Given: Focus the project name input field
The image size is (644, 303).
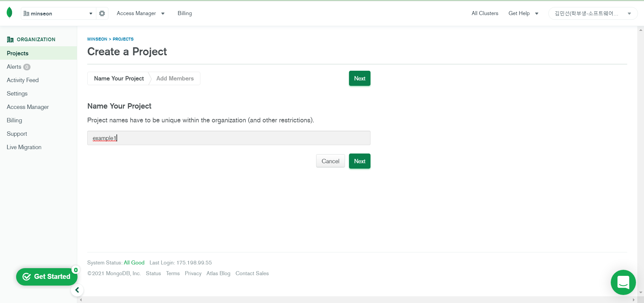Looking at the screenshot, I should [229, 138].
